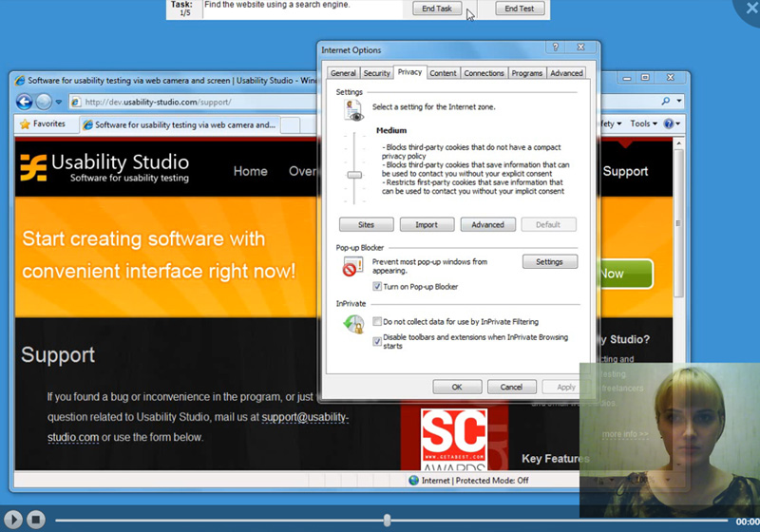Click the pop-up blocker icon
The width and height of the screenshot is (760, 532).
[x=352, y=267]
